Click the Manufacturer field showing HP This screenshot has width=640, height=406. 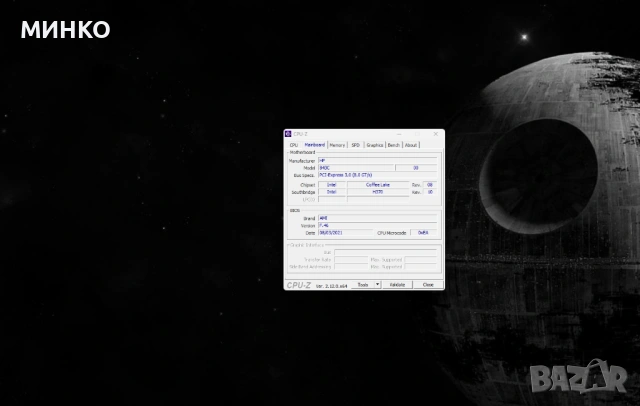[378, 161]
